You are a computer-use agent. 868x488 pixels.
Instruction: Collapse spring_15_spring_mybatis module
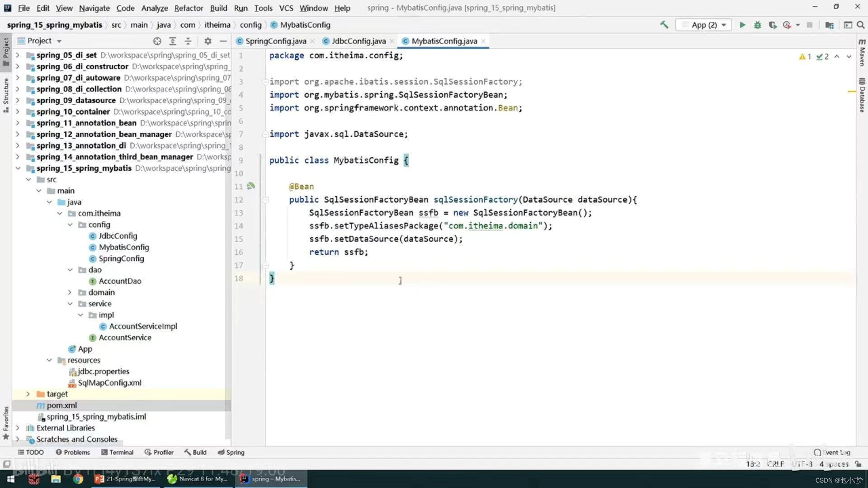coord(18,168)
